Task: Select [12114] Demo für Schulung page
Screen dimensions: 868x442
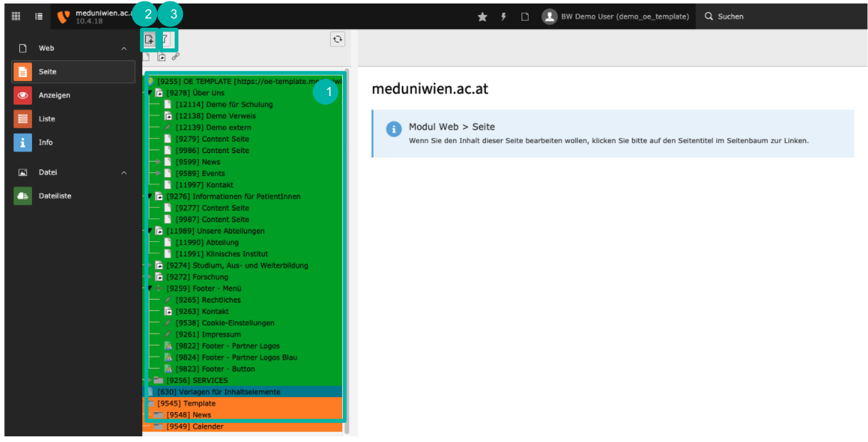Action: click(223, 105)
